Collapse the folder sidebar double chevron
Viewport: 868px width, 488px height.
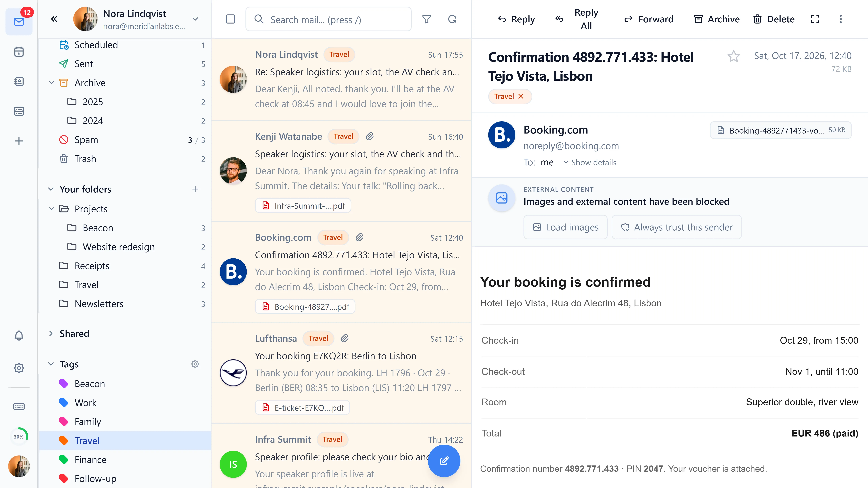coord(54,19)
